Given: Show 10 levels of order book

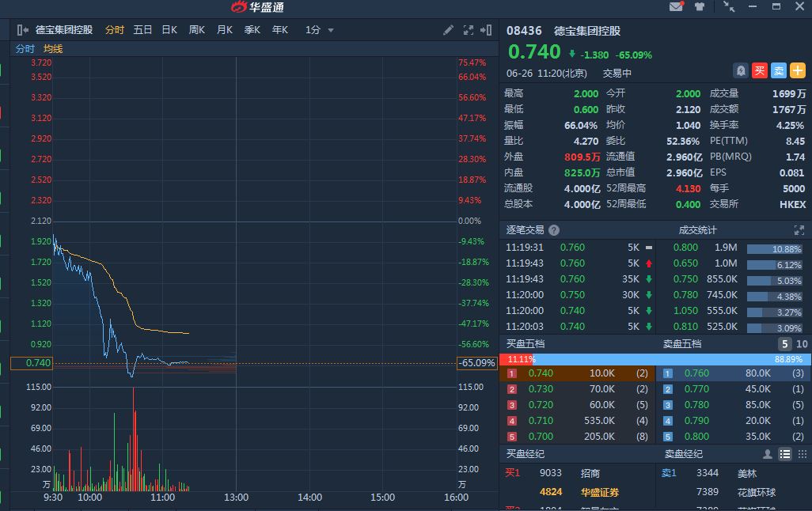Looking at the screenshot, I should pos(802,344).
